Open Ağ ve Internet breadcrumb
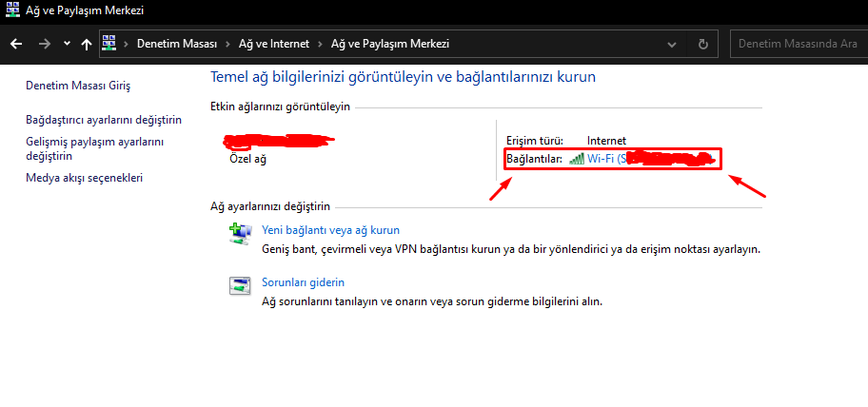 273,44
